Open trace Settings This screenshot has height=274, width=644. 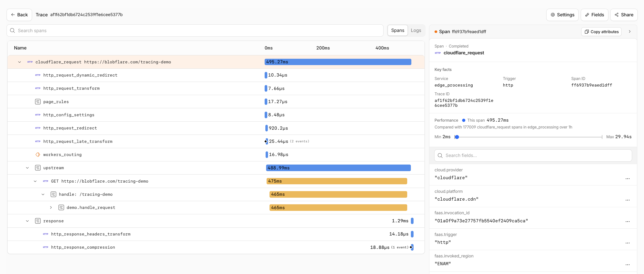tap(562, 15)
